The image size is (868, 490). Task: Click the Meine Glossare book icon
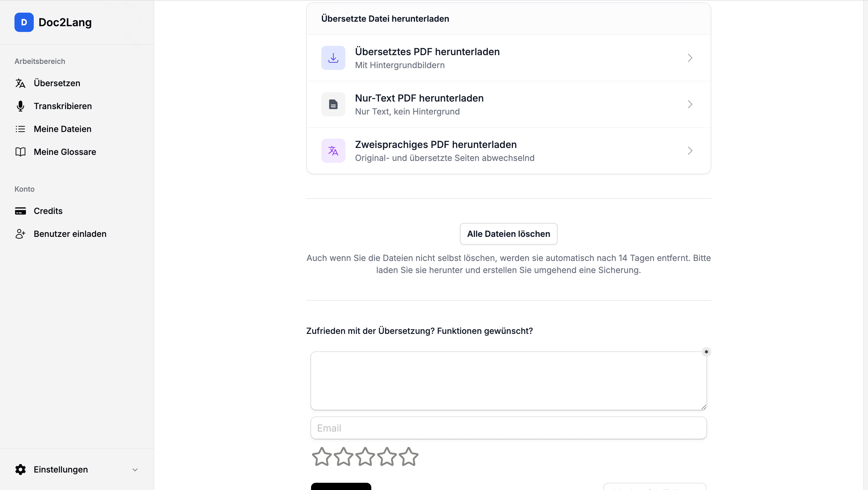[x=20, y=152]
